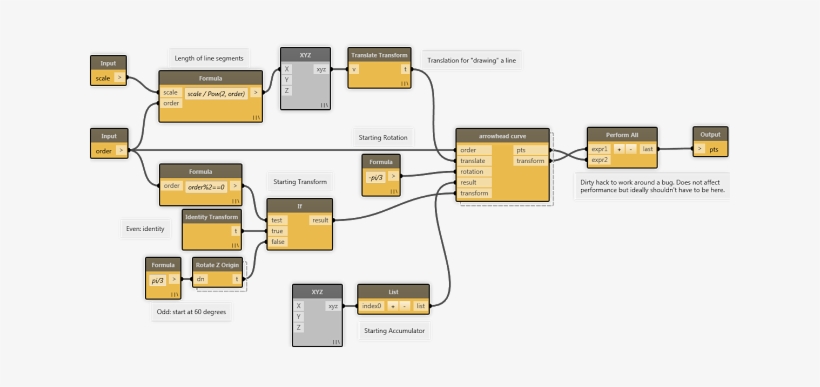
Task: Select the Translate Transform node header
Action: point(379,55)
